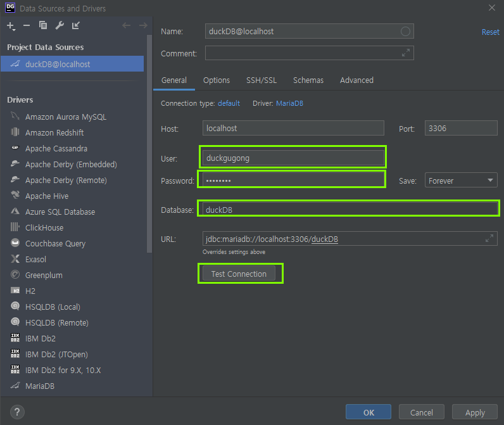Image resolution: width=504 pixels, height=425 pixels.
Task: Select Apache Derby (Embedded) driver
Action: [72, 164]
